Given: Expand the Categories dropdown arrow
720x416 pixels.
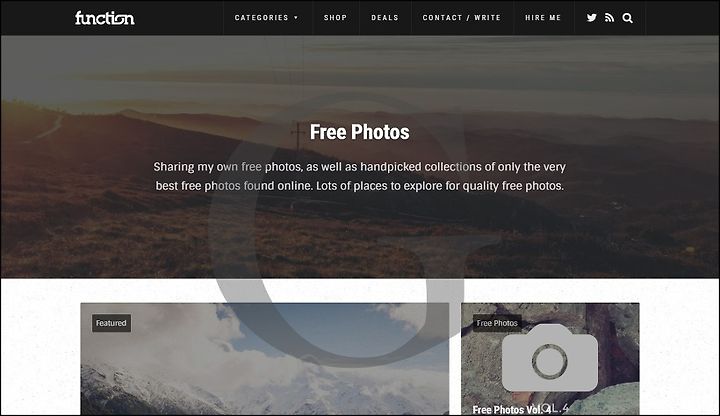Looking at the screenshot, I should pyautogui.click(x=296, y=18).
